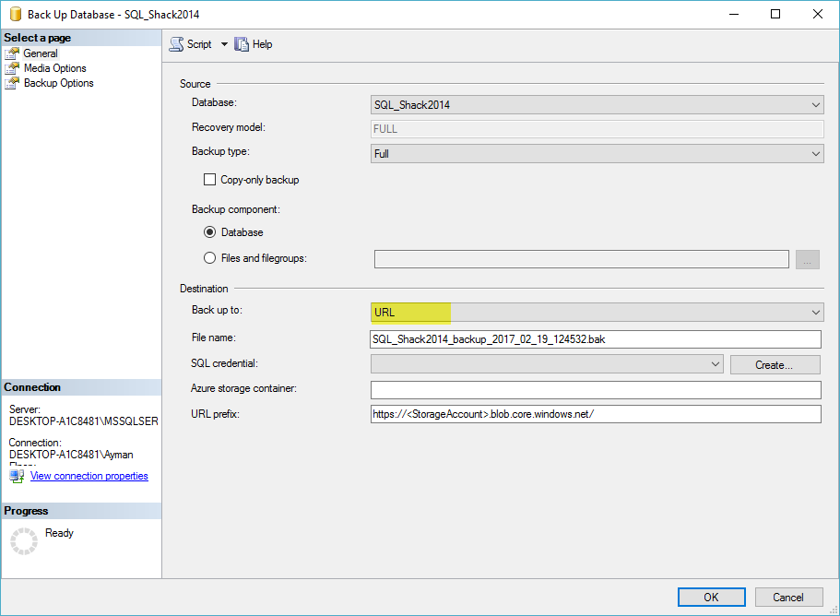Image resolution: width=840 pixels, height=616 pixels.
Task: Confirm the backup with OK
Action: [712, 598]
